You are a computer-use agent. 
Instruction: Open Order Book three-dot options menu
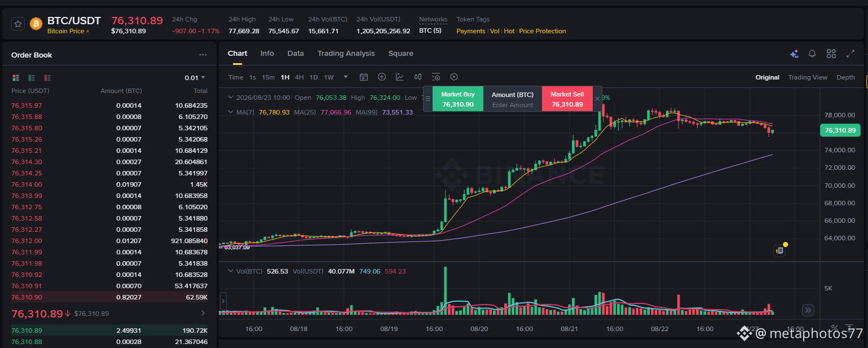[203, 55]
